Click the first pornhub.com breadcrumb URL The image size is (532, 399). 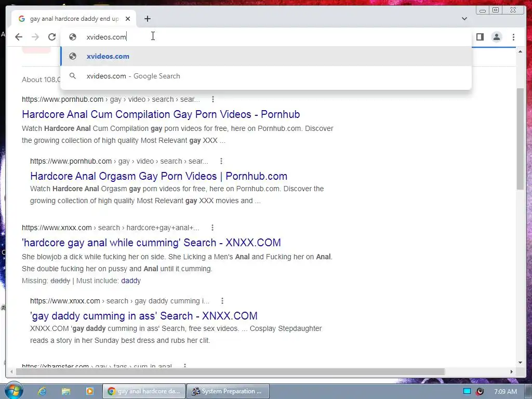point(111,99)
